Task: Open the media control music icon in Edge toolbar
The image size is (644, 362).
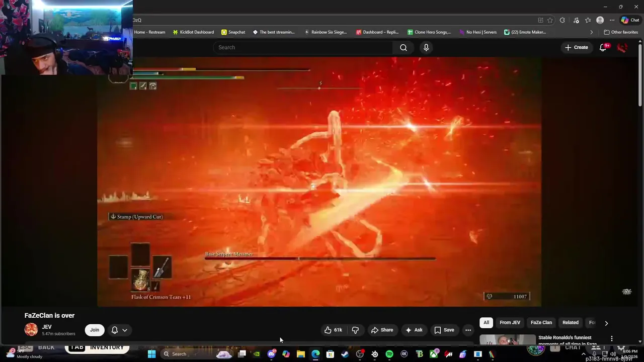Action: tap(576, 20)
